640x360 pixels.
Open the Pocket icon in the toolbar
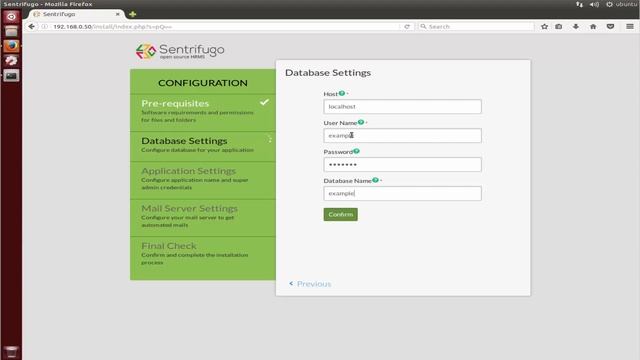click(610, 27)
